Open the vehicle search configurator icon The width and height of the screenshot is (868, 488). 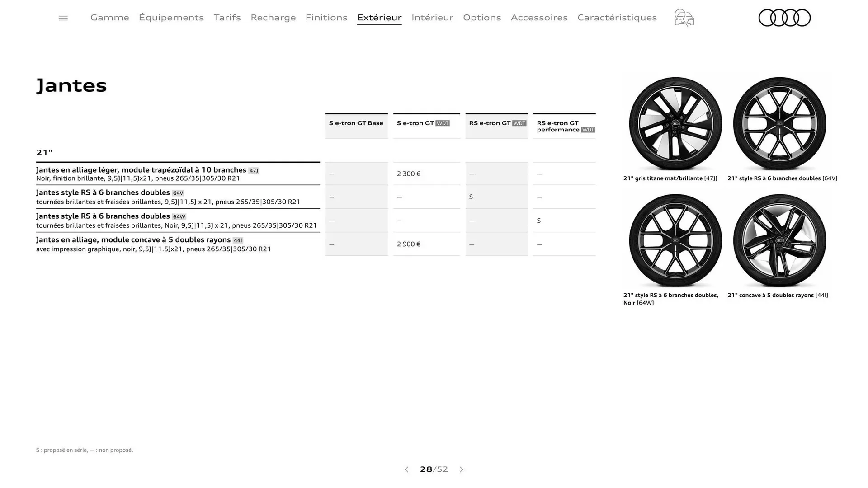tap(684, 18)
